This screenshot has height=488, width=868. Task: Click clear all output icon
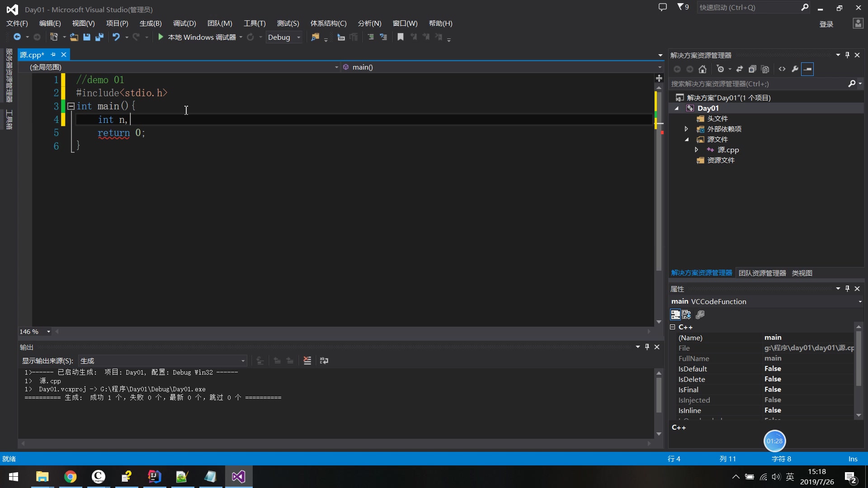[307, 361]
